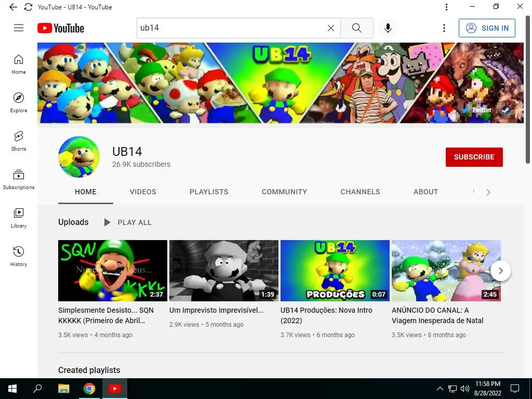Click the snowy Luigi and Peach thumbnail

pos(446,271)
